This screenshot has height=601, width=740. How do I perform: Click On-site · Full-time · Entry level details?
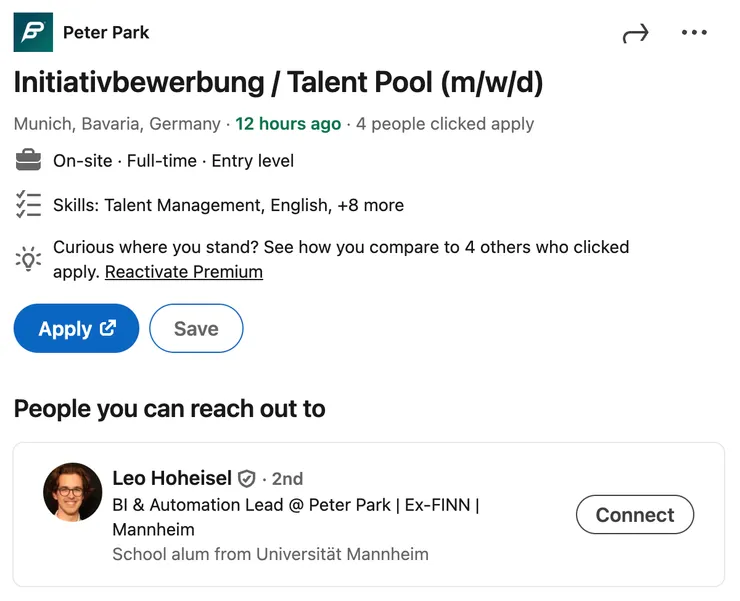173,160
